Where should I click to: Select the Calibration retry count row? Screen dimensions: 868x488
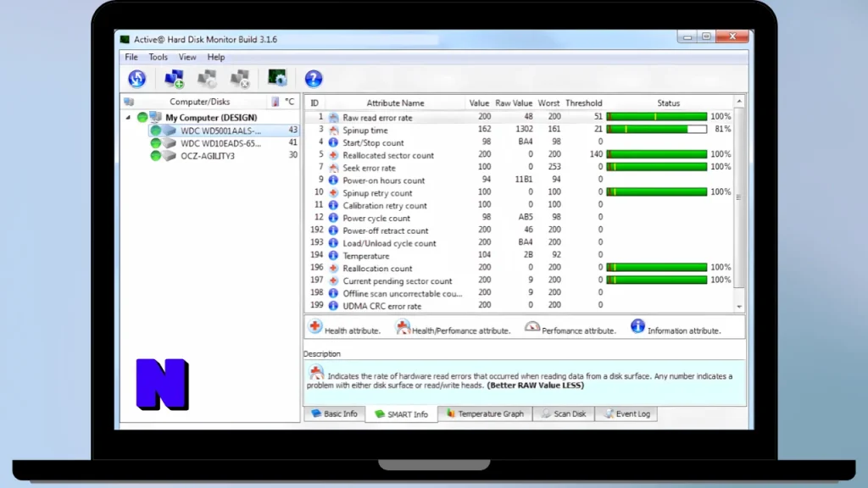click(520, 205)
